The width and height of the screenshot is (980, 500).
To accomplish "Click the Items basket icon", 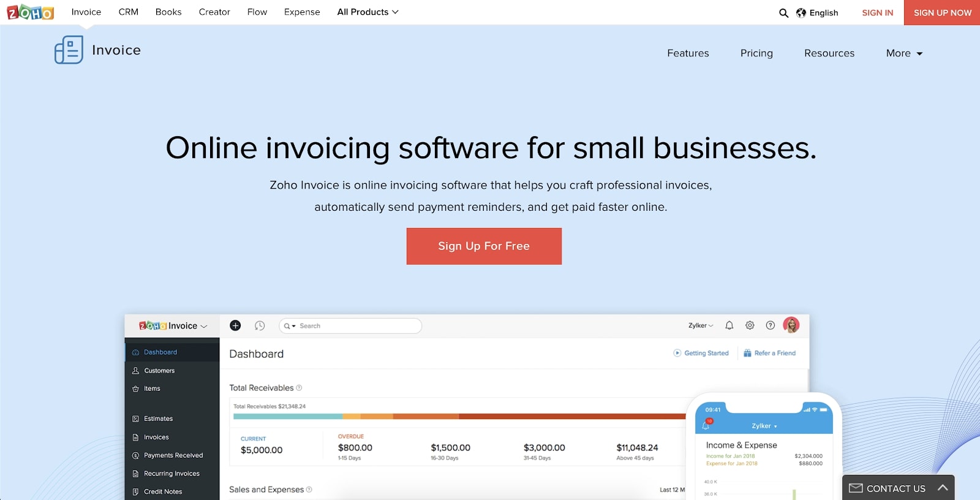I will point(135,388).
